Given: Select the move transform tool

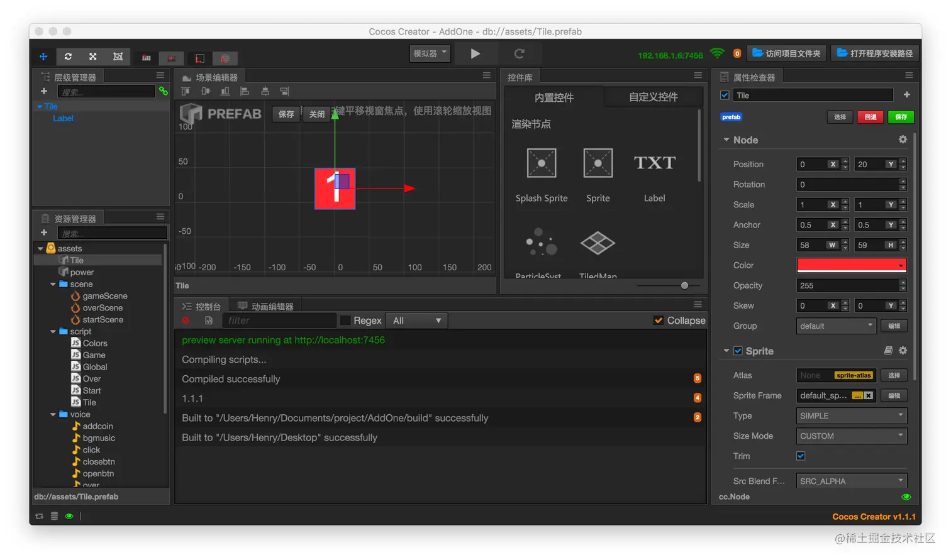Looking at the screenshot, I should (43, 57).
